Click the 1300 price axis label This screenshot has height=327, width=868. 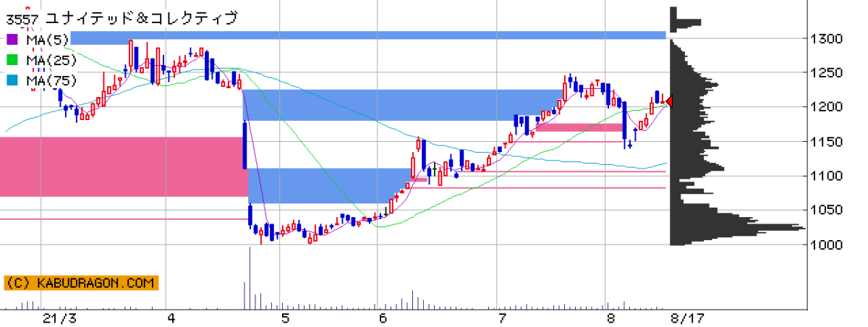click(827, 38)
